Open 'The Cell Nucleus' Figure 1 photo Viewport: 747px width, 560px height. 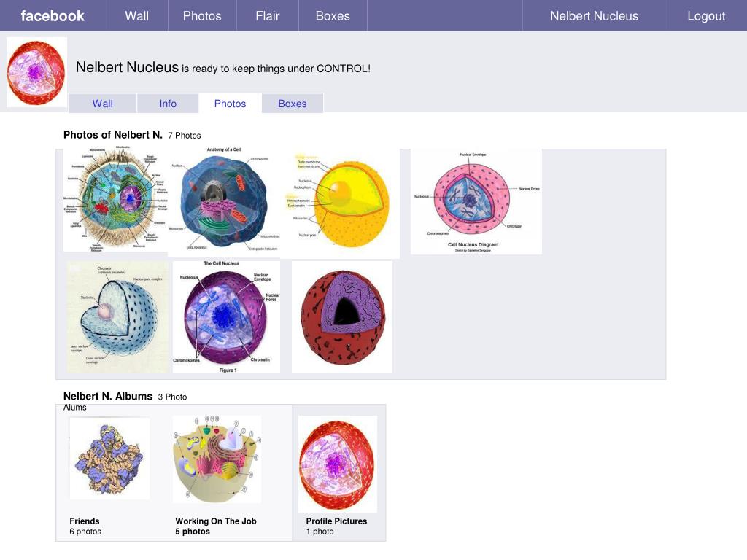pos(226,317)
